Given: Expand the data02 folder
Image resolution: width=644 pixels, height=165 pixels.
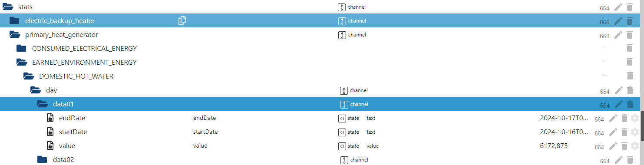Looking at the screenshot, I should click(42, 159).
